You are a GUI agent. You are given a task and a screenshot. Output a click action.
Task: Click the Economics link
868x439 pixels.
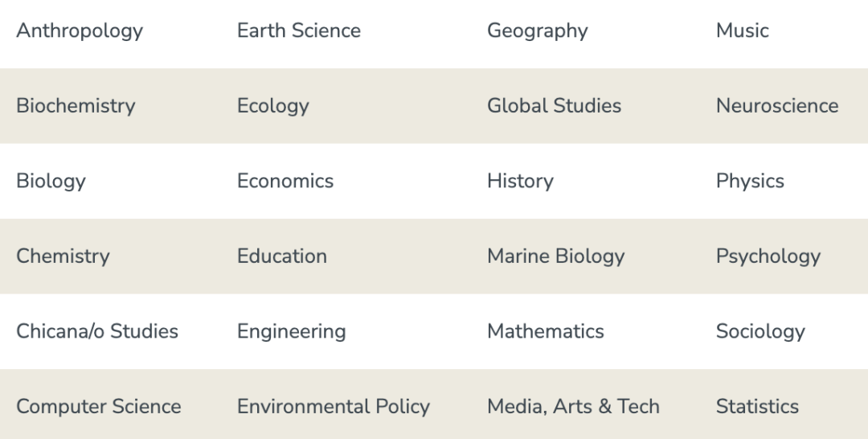[285, 181]
